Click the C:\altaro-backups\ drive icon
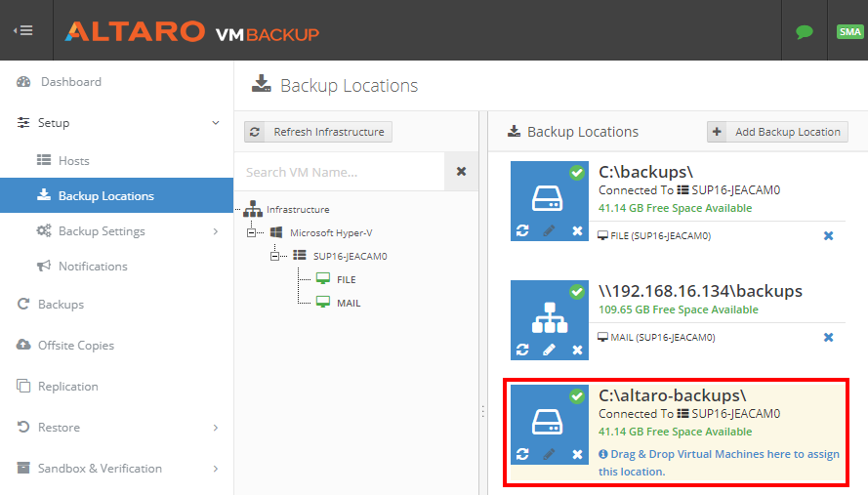Image resolution: width=868 pixels, height=495 pixels. click(x=548, y=422)
